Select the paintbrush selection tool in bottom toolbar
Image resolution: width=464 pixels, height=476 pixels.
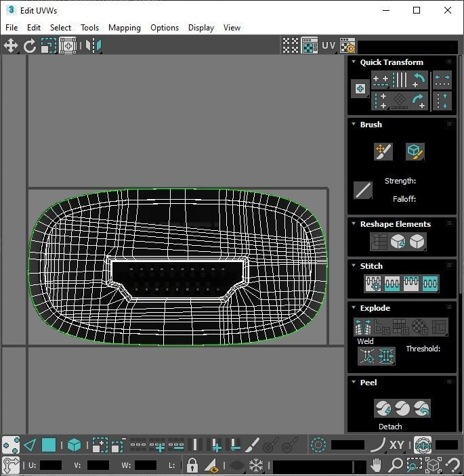click(x=252, y=445)
